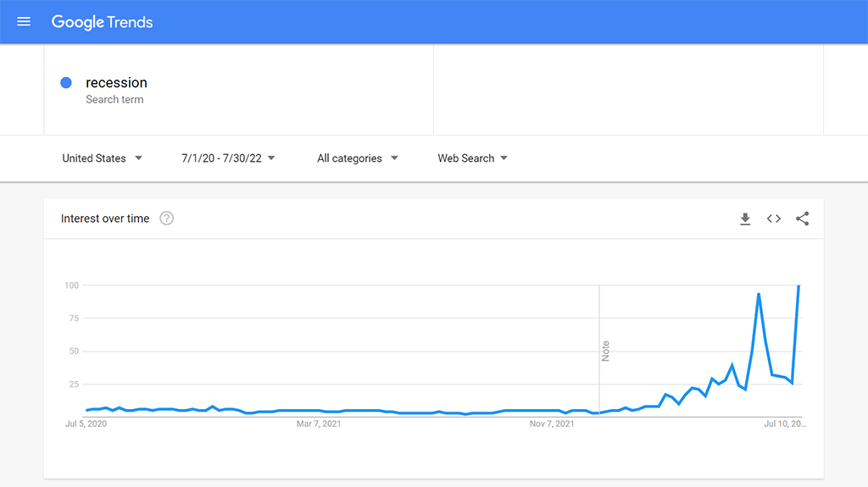The height and width of the screenshot is (487, 868).
Task: Click the Nov 7, 2021 axis label
Action: (x=553, y=423)
